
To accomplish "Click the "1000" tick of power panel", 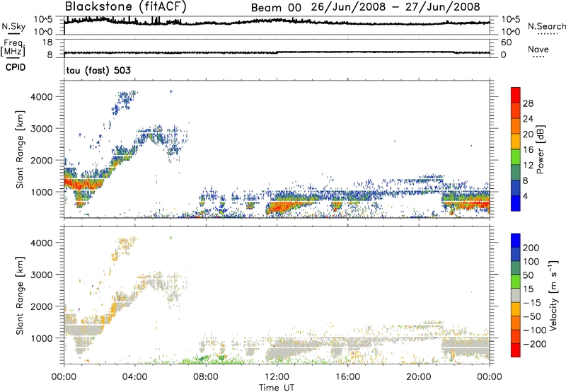I will tap(42, 192).
